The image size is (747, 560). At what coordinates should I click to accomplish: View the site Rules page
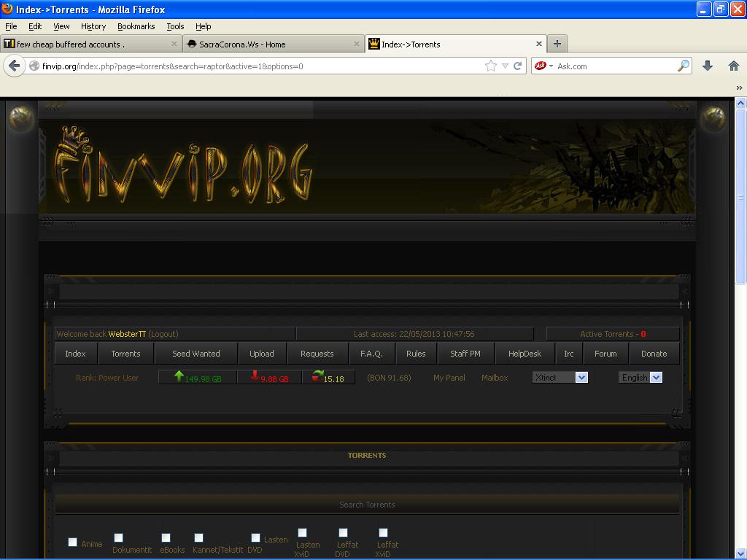click(416, 354)
